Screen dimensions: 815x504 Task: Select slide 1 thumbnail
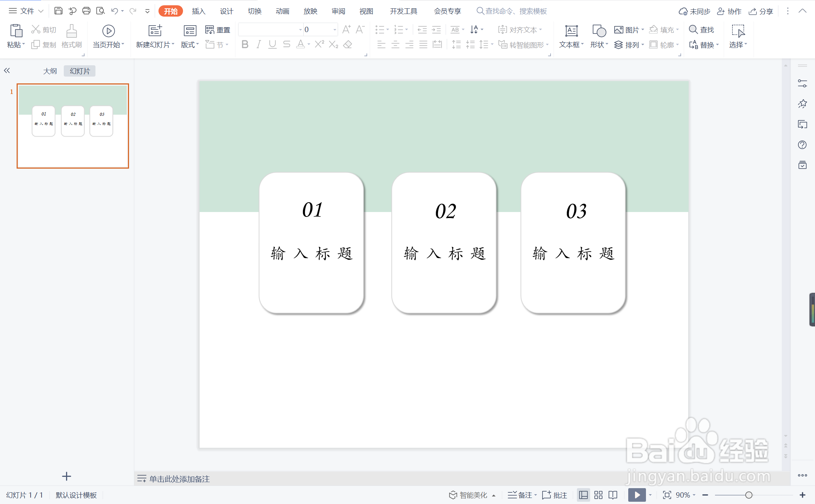click(x=73, y=126)
